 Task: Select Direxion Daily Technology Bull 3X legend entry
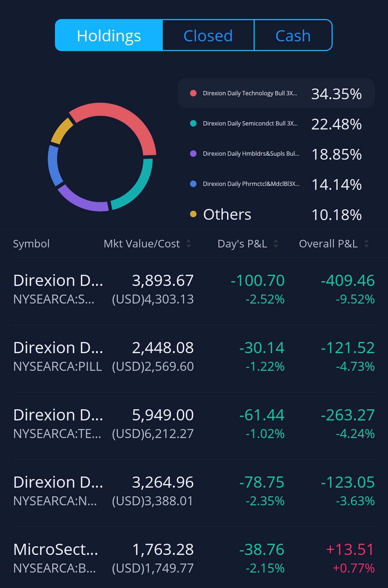point(276,93)
